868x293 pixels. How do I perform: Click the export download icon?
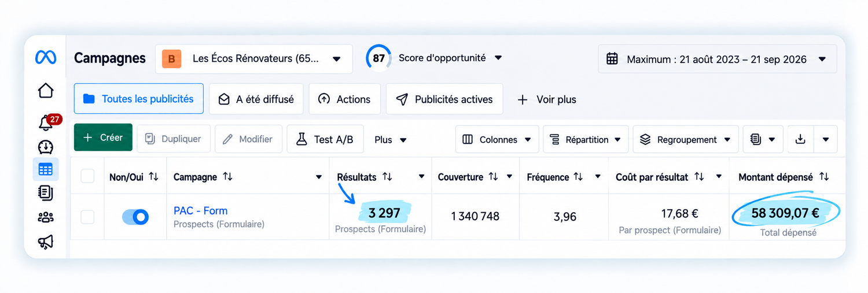click(800, 139)
